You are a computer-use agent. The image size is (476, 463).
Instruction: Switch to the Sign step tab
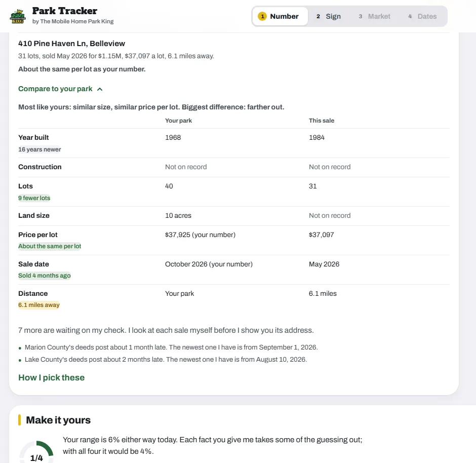tap(329, 16)
